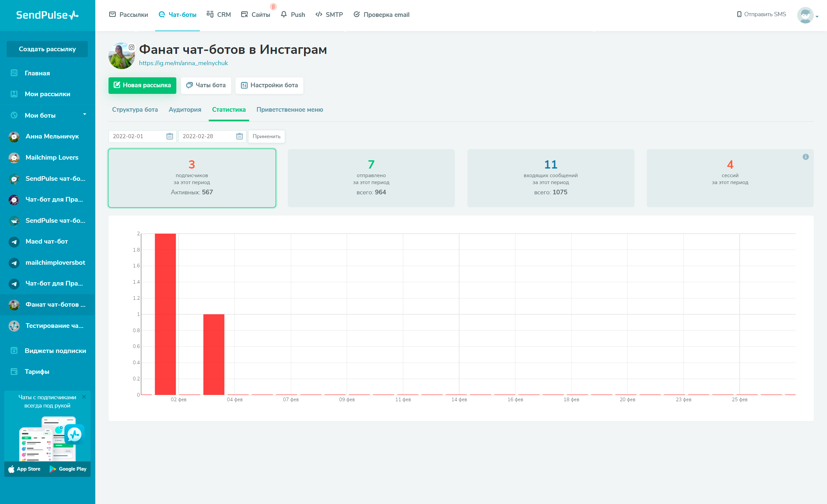
Task: Open the ig.me/m/anna_melnychuk link
Action: (183, 63)
